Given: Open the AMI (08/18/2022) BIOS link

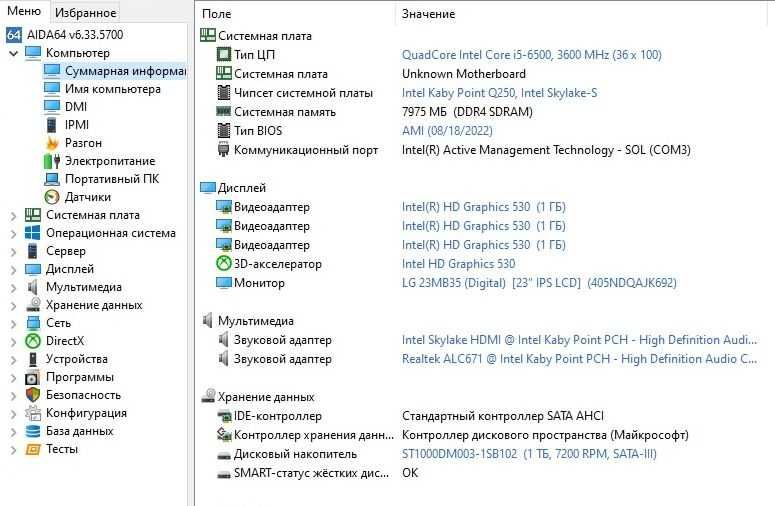Looking at the screenshot, I should [447, 130].
